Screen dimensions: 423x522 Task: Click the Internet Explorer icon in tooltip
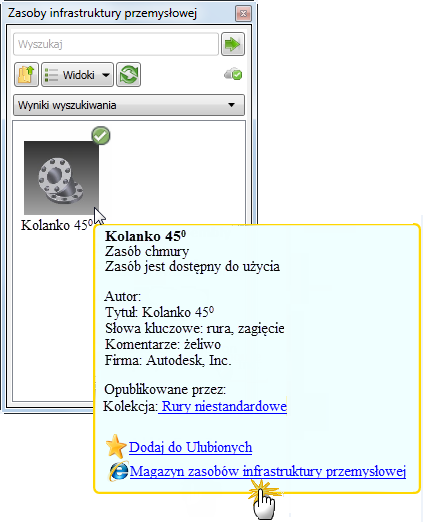(x=119, y=471)
